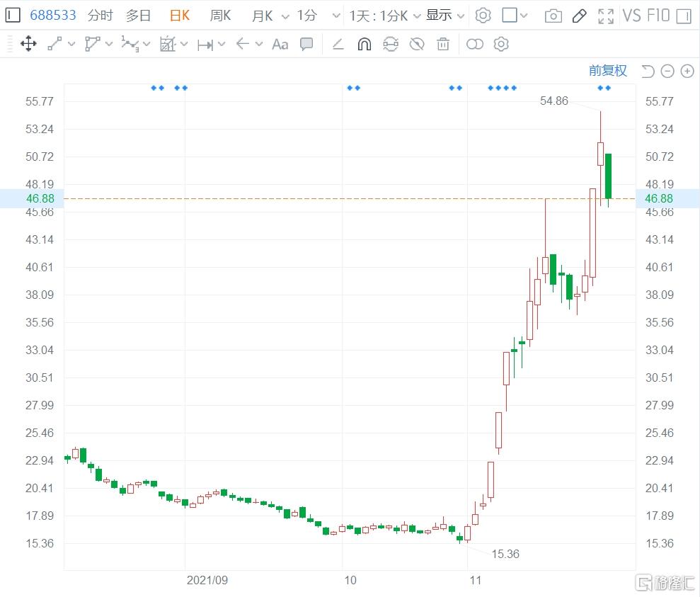700x597 pixels.
Task: Select the trend line drawing tool
Action: pyautogui.click(x=54, y=44)
